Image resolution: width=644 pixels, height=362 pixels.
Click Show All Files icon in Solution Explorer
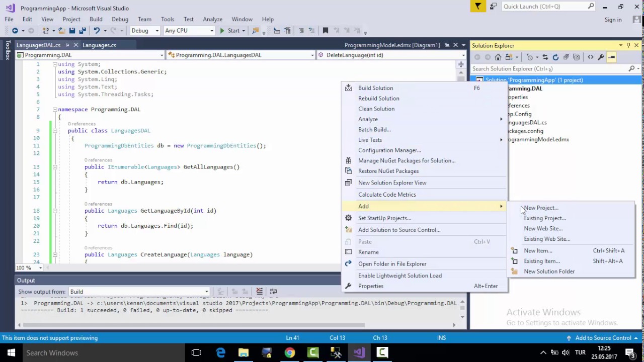577,57
